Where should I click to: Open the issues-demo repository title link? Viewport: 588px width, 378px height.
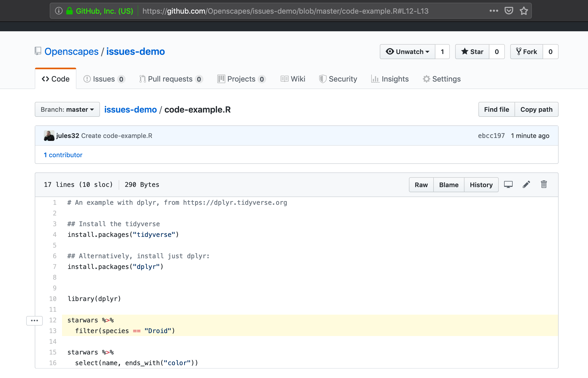coord(136,51)
